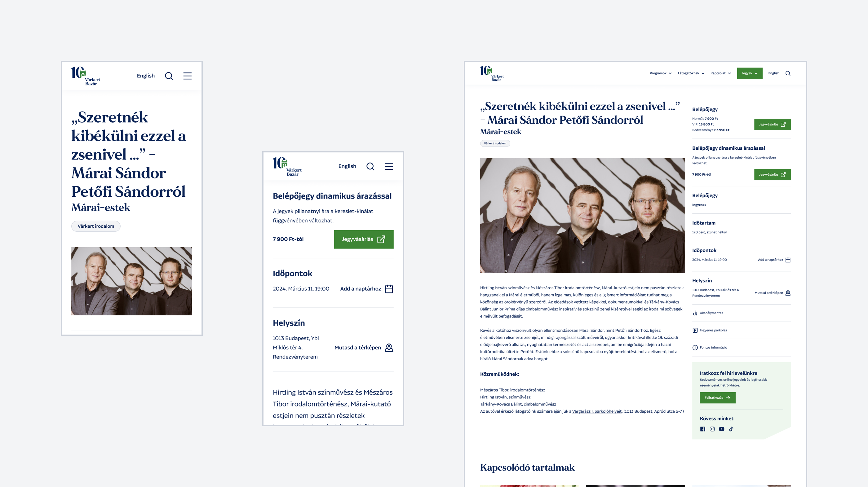Image resolution: width=868 pixels, height=487 pixels.
Task: Click the Facebook icon under Kövess minket
Action: point(702,429)
